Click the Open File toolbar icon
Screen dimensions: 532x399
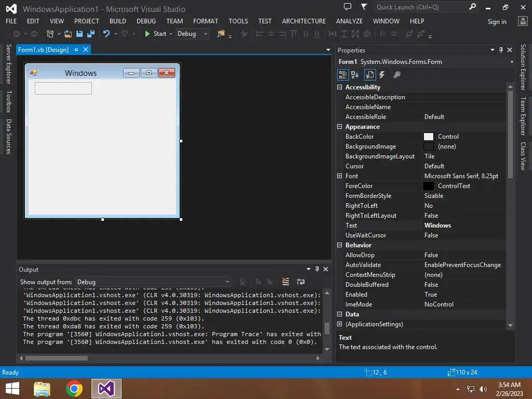click(x=68, y=34)
